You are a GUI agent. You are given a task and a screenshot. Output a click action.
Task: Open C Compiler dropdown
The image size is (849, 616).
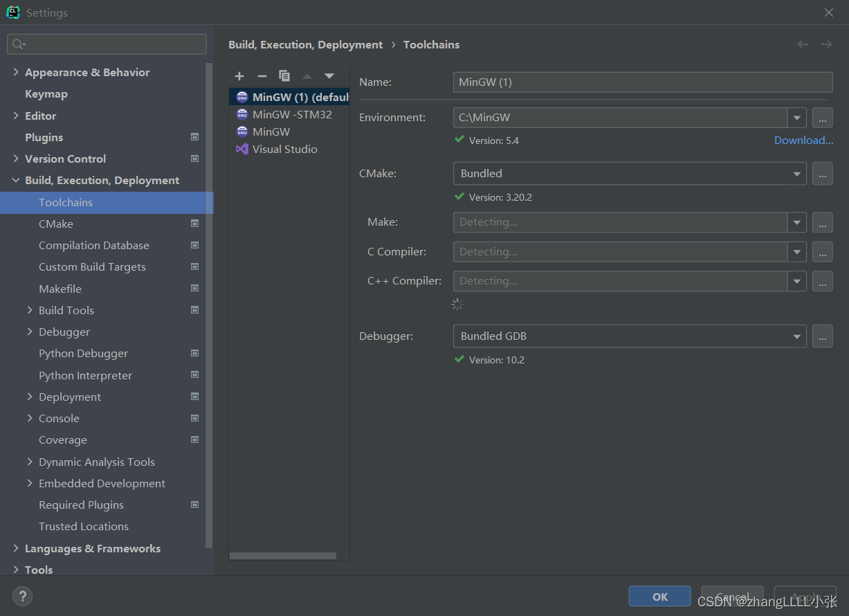click(x=797, y=252)
